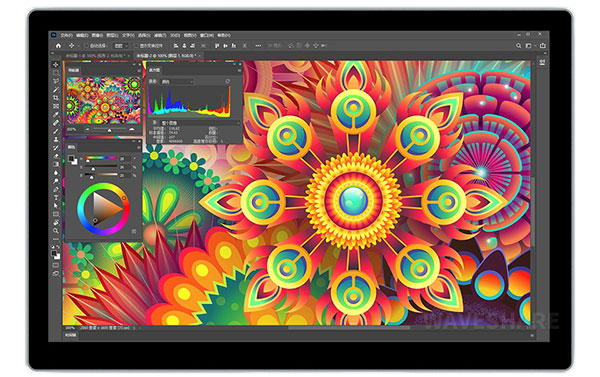600x377 pixels.
Task: Open the 图像(I) Image menu
Action: pos(97,35)
